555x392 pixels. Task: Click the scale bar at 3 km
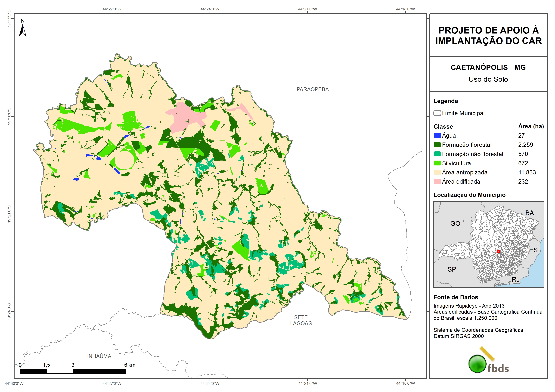[x=73, y=371]
